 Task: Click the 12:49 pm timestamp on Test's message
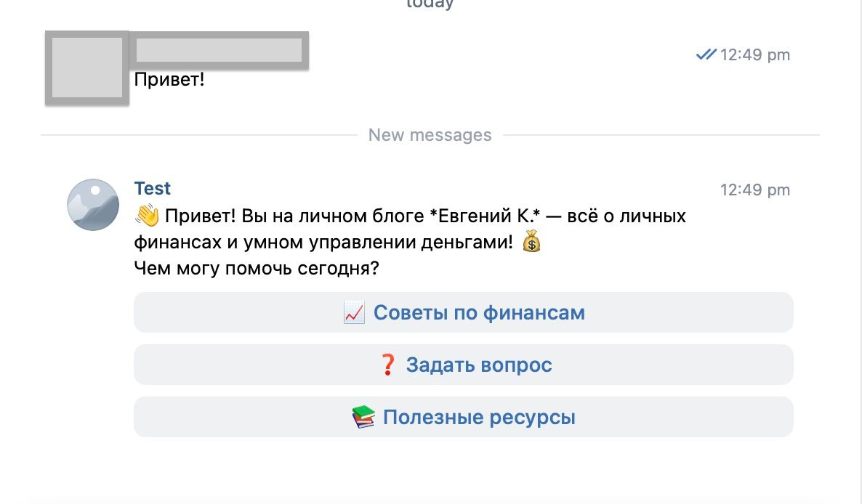(x=755, y=189)
